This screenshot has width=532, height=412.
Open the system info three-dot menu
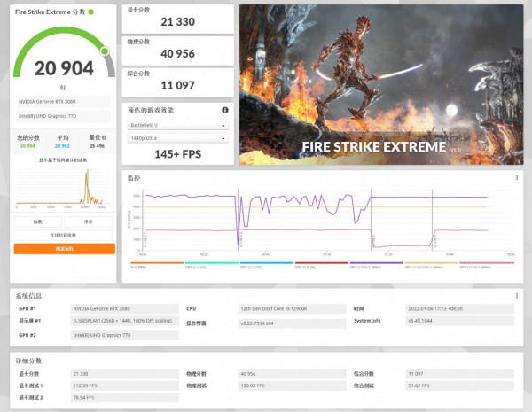pyautogui.click(x=517, y=295)
